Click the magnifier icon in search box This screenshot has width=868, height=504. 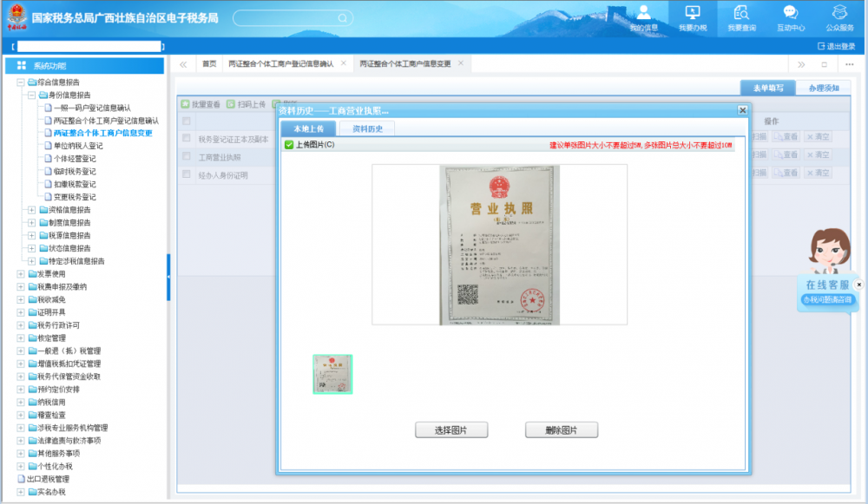[x=343, y=18]
